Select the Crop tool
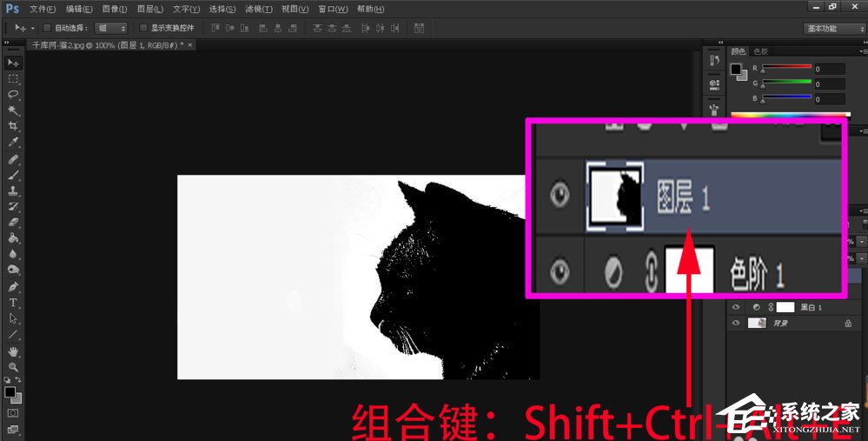Screen dimensions: 868x441 point(13,125)
